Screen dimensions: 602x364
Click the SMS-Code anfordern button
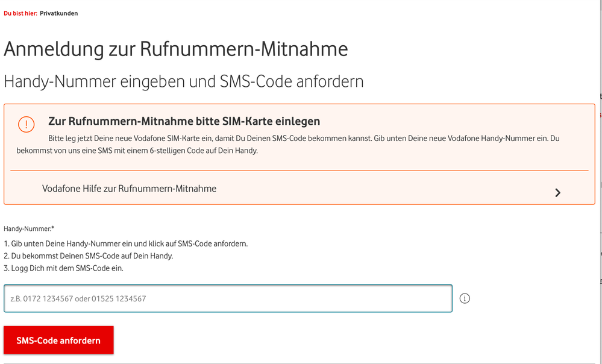[x=58, y=340]
